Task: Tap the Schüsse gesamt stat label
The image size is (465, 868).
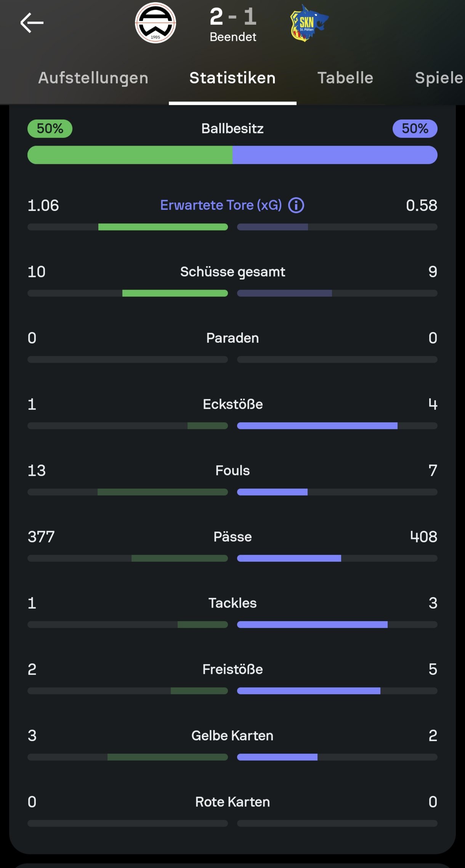Action: coord(232,272)
